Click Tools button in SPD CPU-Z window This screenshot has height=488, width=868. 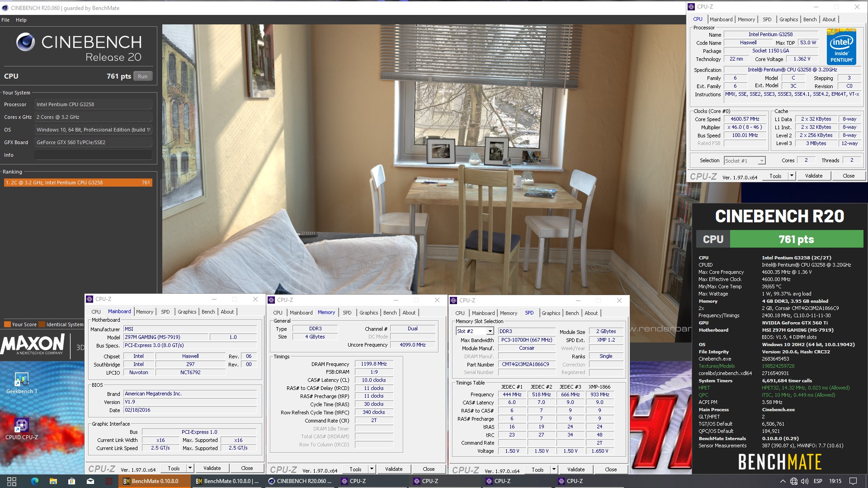point(538,469)
